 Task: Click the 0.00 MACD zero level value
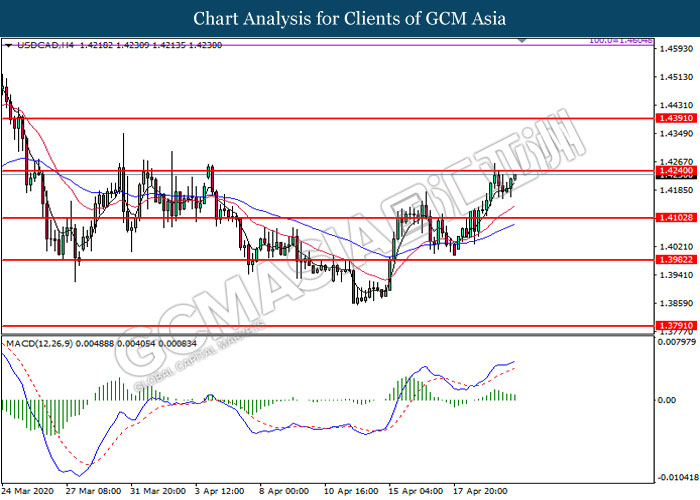[x=667, y=400]
